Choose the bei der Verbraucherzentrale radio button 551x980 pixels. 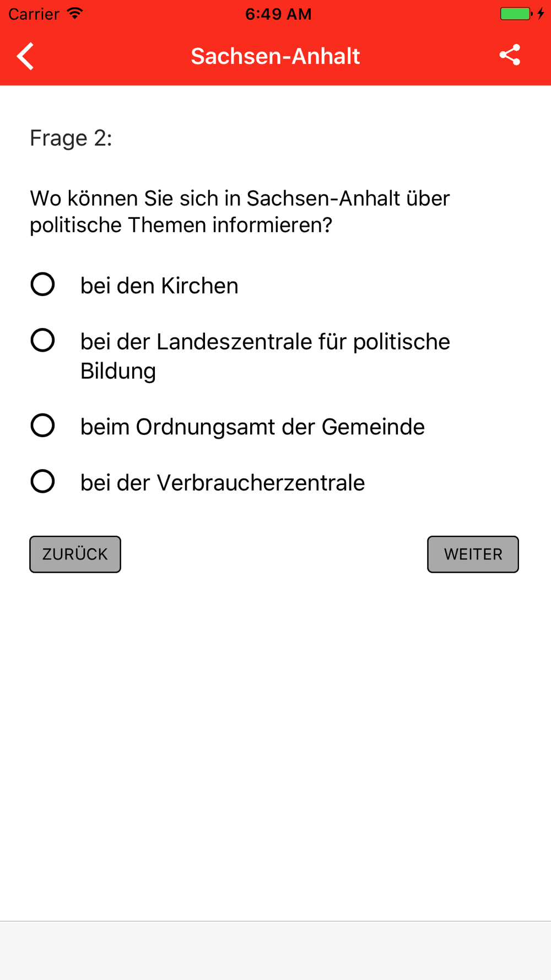[x=42, y=481]
